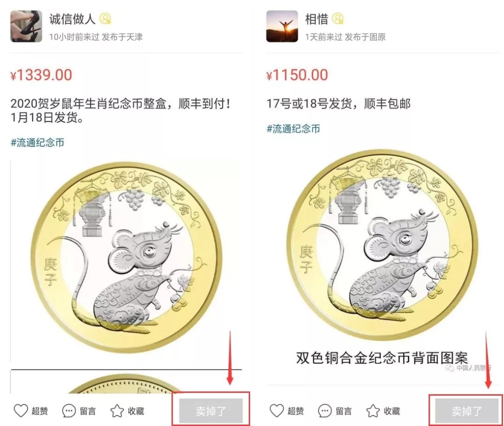Open right #流通纪念币 hashtag link
Viewport: 504px width, 426px height.
293,129
